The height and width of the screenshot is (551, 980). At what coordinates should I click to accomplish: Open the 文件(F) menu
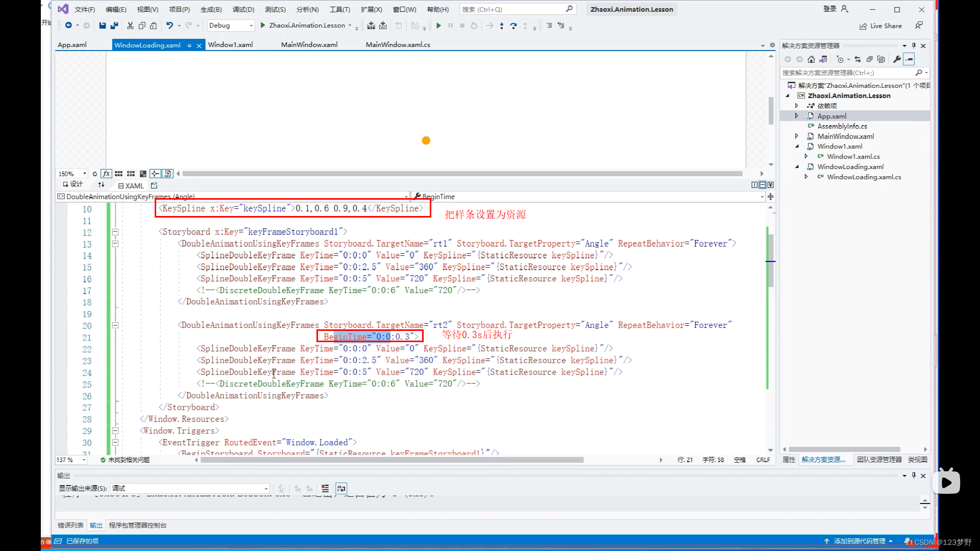point(85,10)
